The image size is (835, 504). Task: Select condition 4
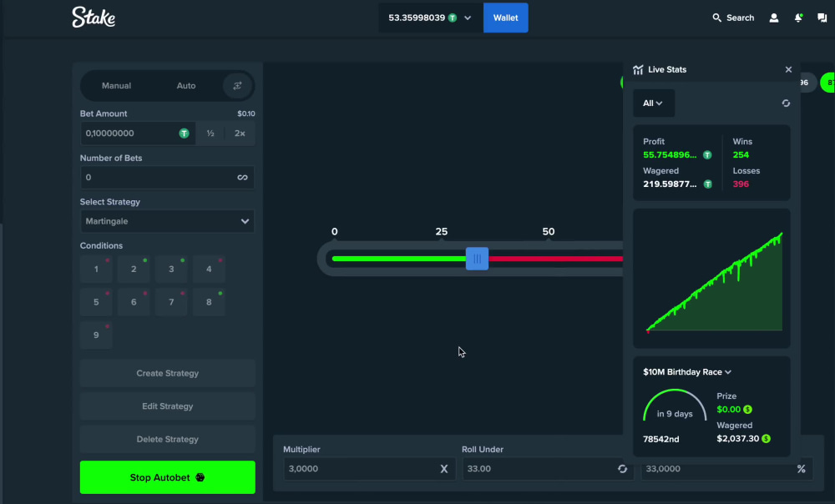(209, 270)
